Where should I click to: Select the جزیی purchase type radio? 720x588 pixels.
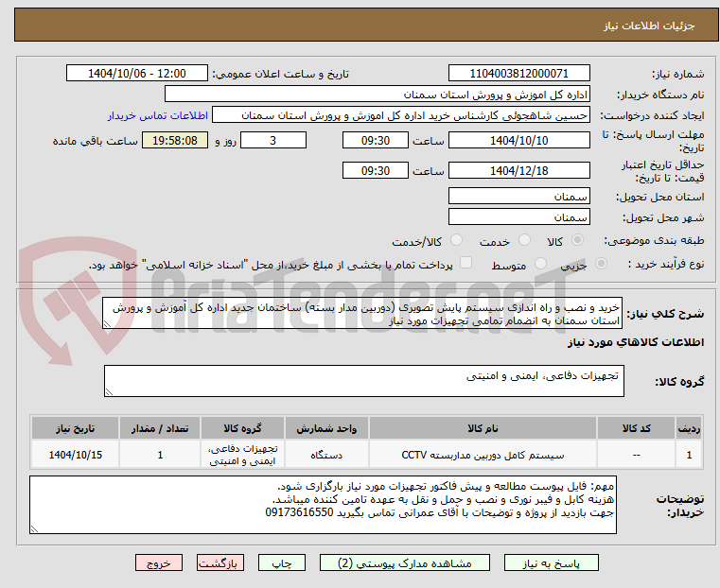pyautogui.click(x=601, y=263)
